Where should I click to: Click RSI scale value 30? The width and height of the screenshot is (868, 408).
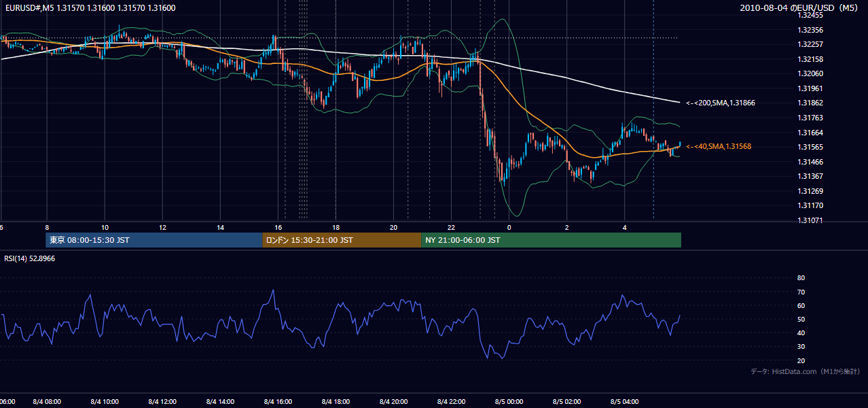pos(801,347)
